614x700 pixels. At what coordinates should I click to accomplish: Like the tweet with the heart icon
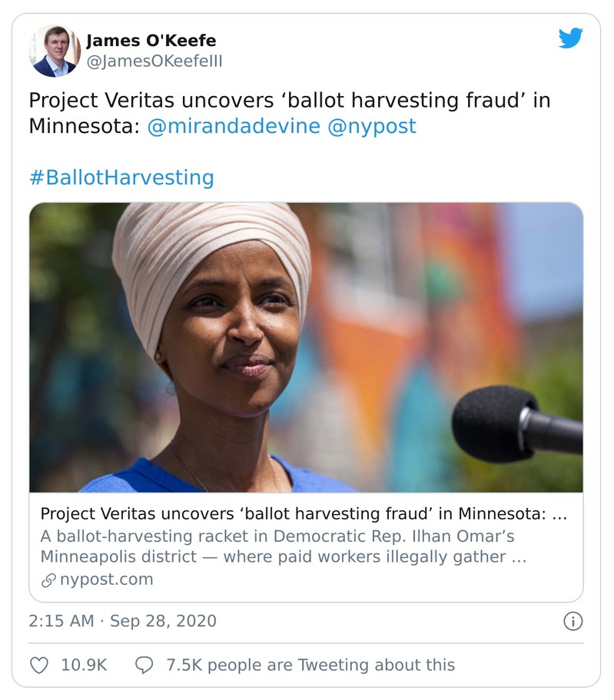coord(40,665)
